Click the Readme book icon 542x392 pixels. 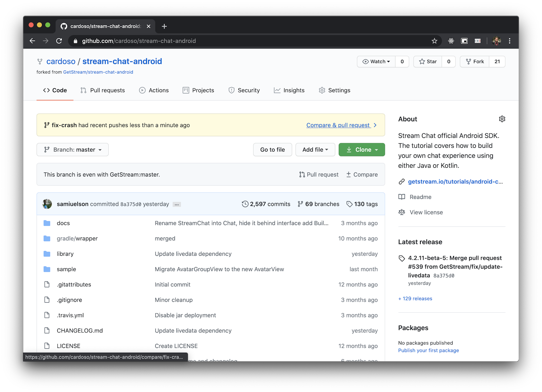coord(402,197)
